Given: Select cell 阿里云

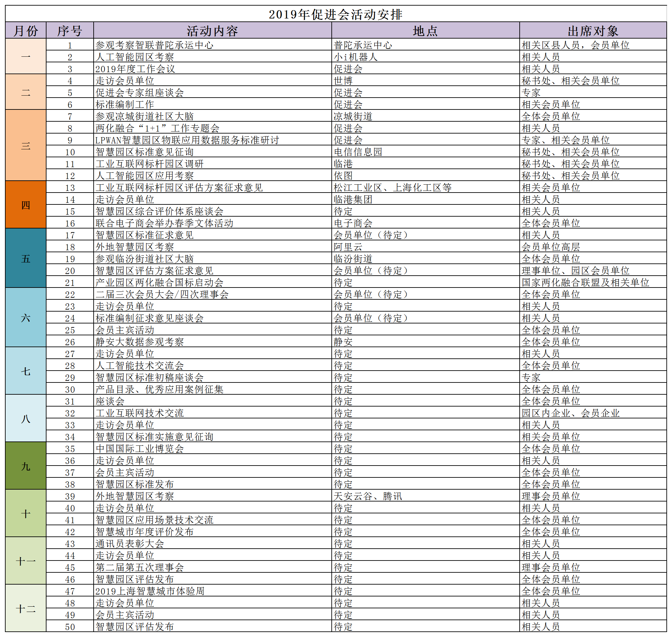Looking at the screenshot, I should point(425,247).
